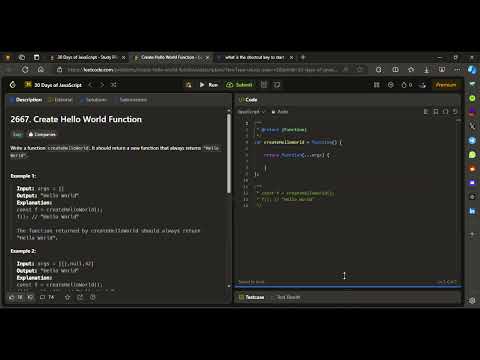Open browser favorites toolbar icon
Screen dimensions: 480x360
click(x=411, y=69)
